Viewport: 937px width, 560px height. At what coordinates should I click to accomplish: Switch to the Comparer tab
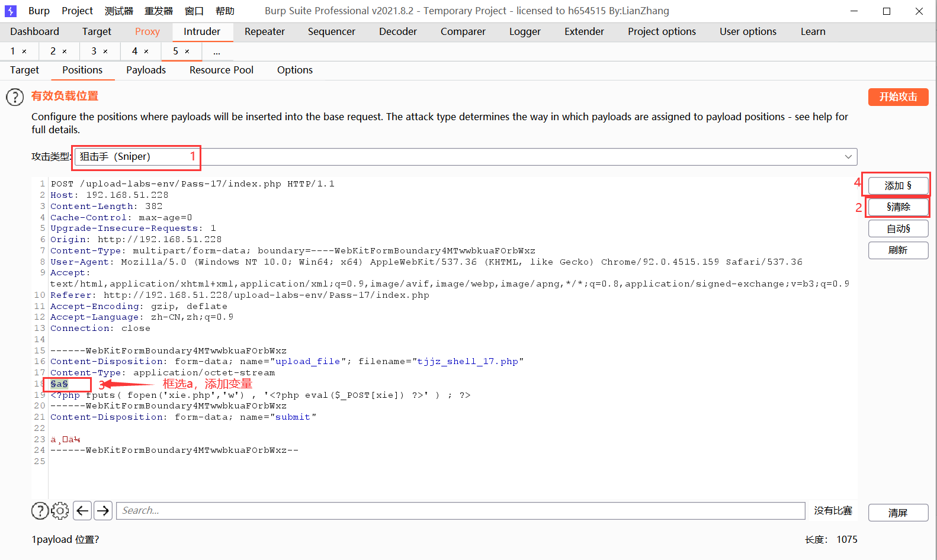(463, 32)
